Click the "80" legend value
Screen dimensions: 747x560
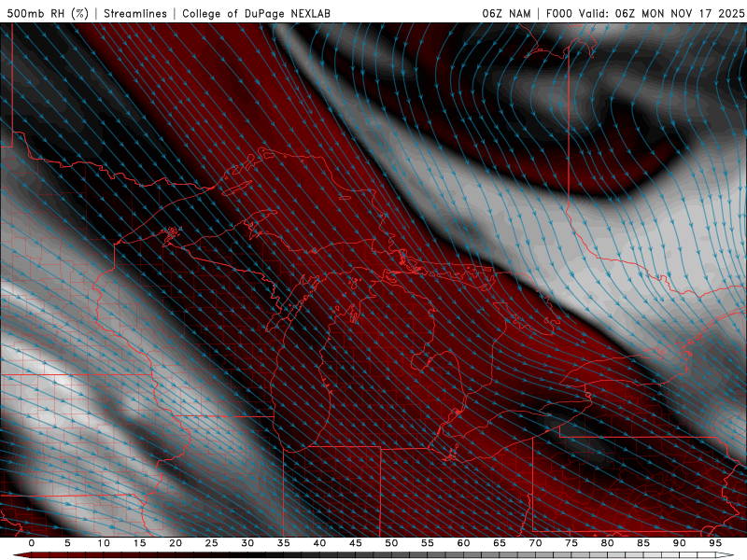pyautogui.click(x=608, y=543)
